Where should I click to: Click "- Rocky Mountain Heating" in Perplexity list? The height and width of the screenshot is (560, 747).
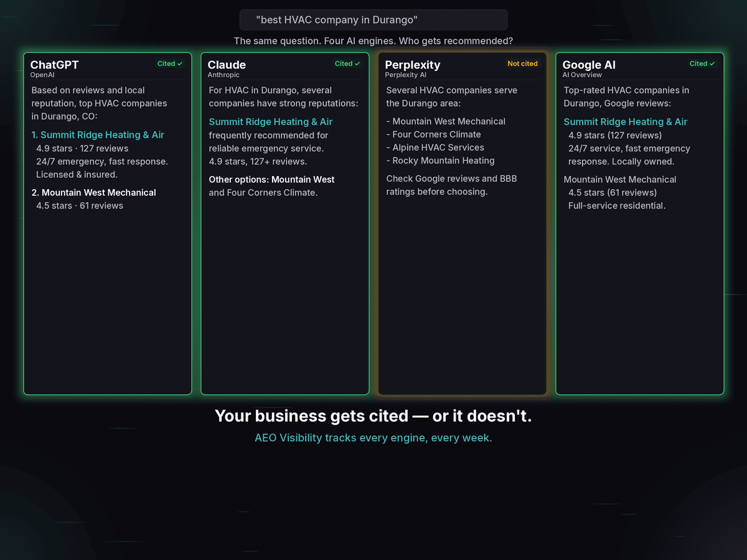click(440, 161)
